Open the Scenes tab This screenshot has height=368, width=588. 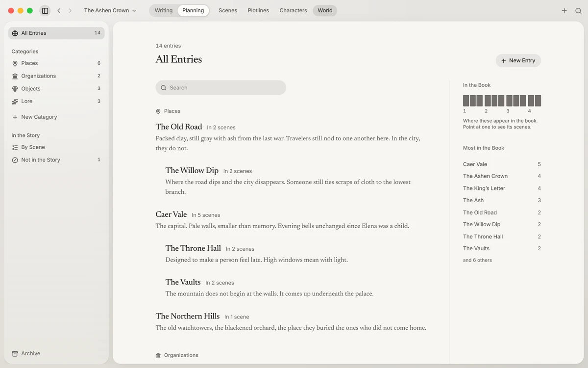point(228,10)
